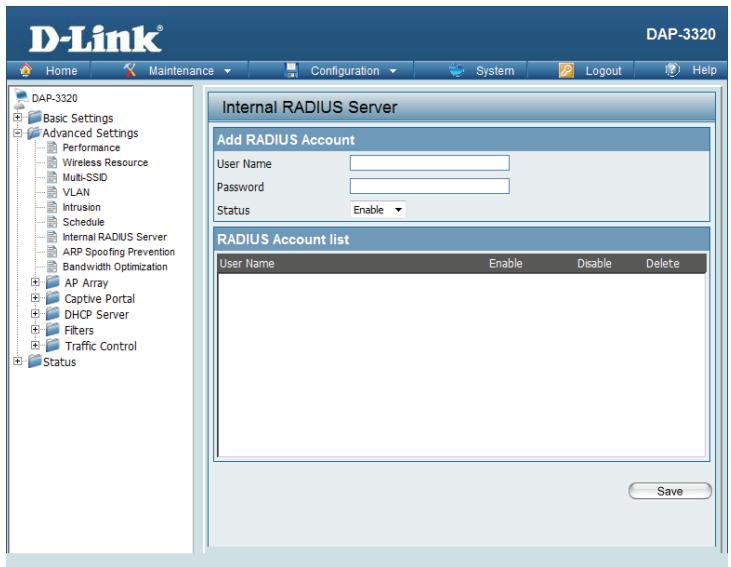The image size is (731, 567).
Task: Open Help in the top bar
Action: coord(704,70)
